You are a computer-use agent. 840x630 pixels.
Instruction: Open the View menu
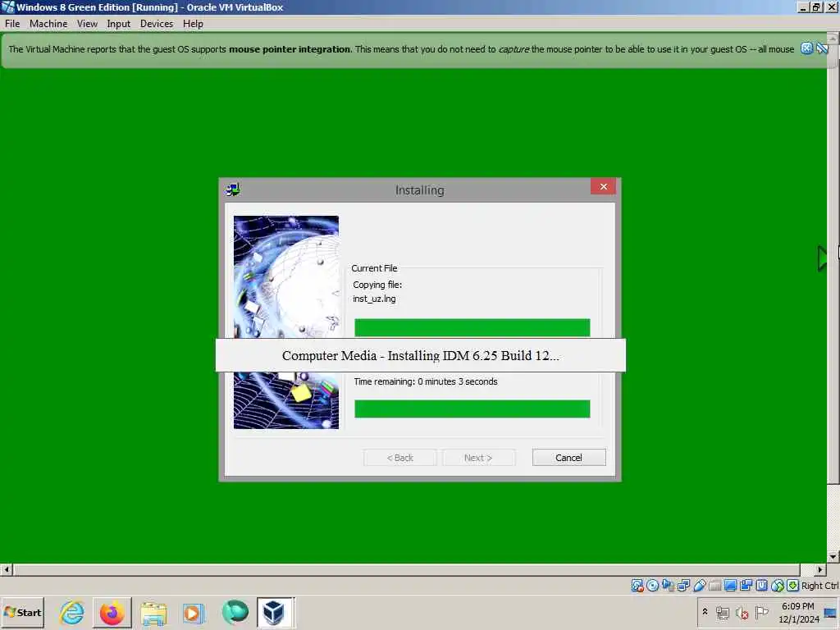pyautogui.click(x=87, y=24)
